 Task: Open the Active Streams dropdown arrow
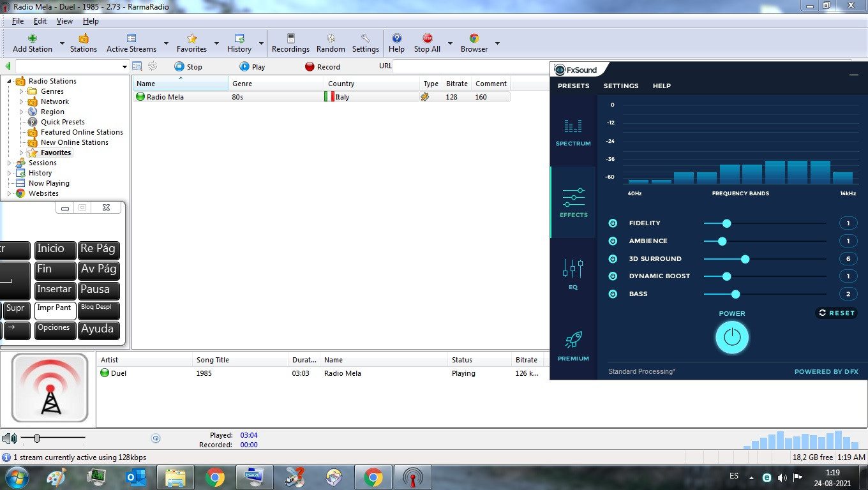click(x=166, y=43)
